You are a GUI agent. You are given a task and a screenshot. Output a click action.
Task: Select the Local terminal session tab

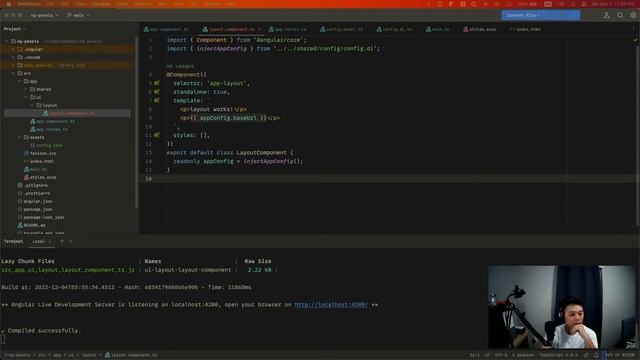38,241
